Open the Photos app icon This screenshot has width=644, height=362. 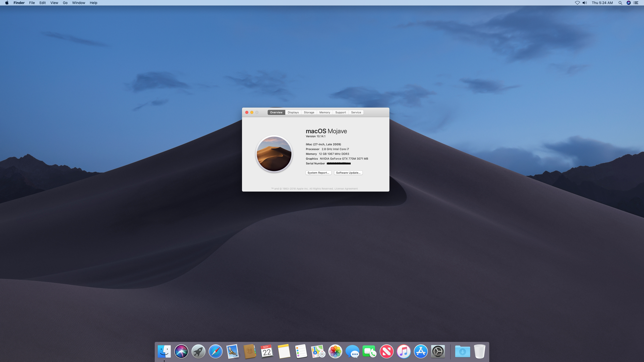tap(335, 351)
